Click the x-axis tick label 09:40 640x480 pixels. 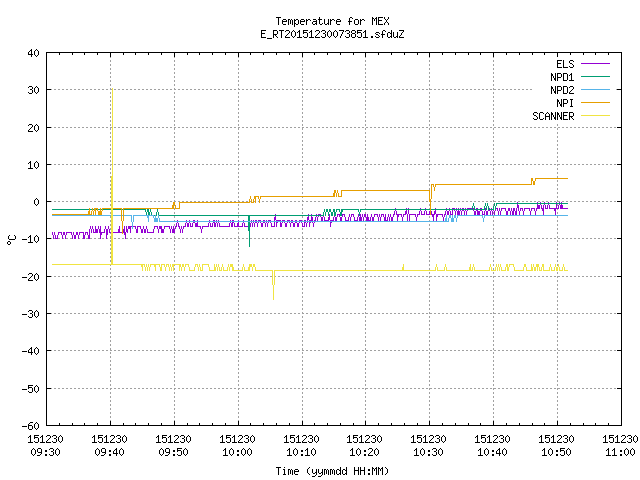(x=109, y=452)
